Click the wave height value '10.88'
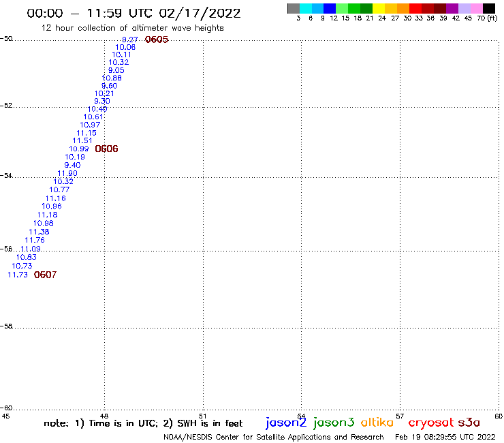This screenshot has height=443, width=504. point(112,78)
